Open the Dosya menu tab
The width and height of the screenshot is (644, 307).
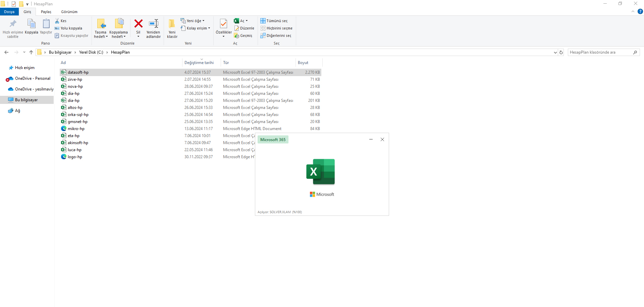coord(9,12)
